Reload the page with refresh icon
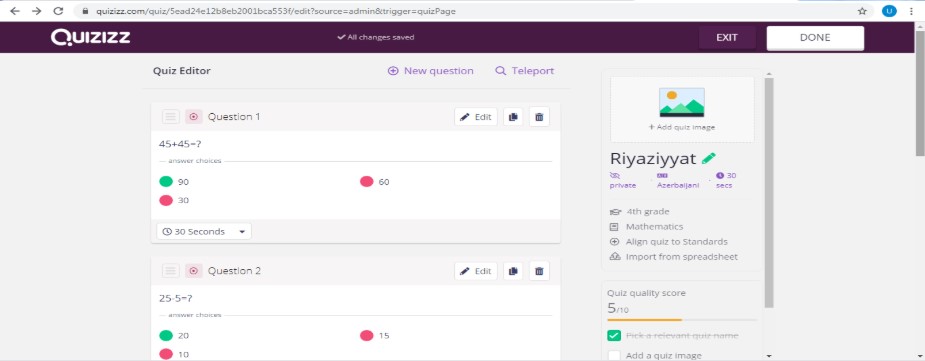Image resolution: width=925 pixels, height=361 pixels. (x=58, y=11)
